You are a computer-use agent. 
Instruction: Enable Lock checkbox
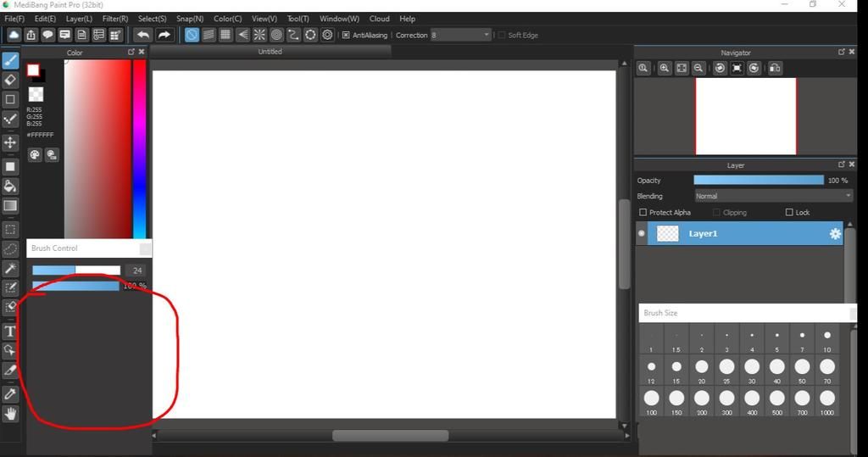tap(789, 212)
